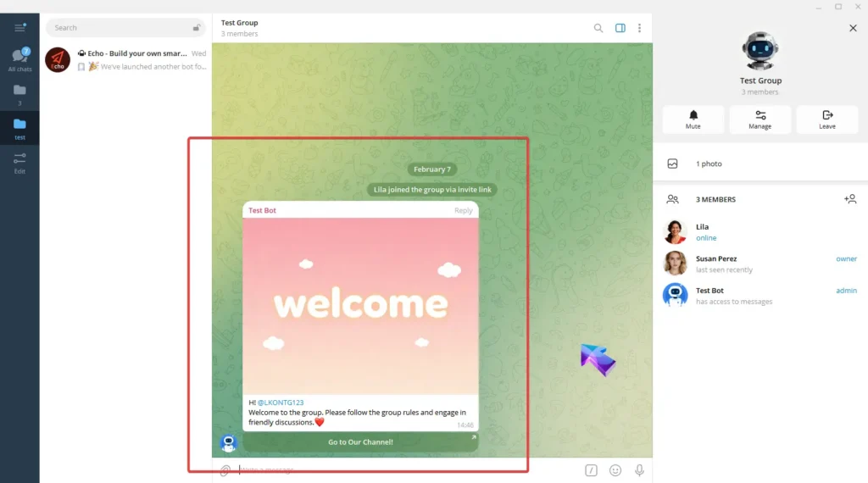868x483 pixels.
Task: Open the All chats folder
Action: click(19, 59)
